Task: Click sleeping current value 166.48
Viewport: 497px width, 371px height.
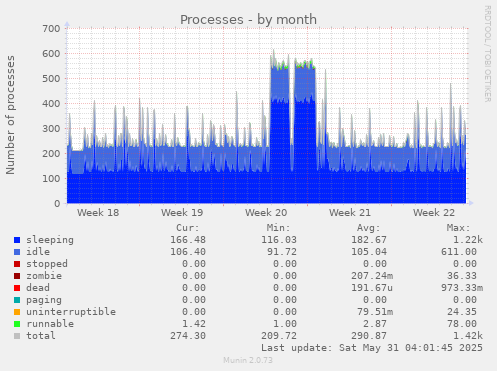Action: click(x=188, y=240)
